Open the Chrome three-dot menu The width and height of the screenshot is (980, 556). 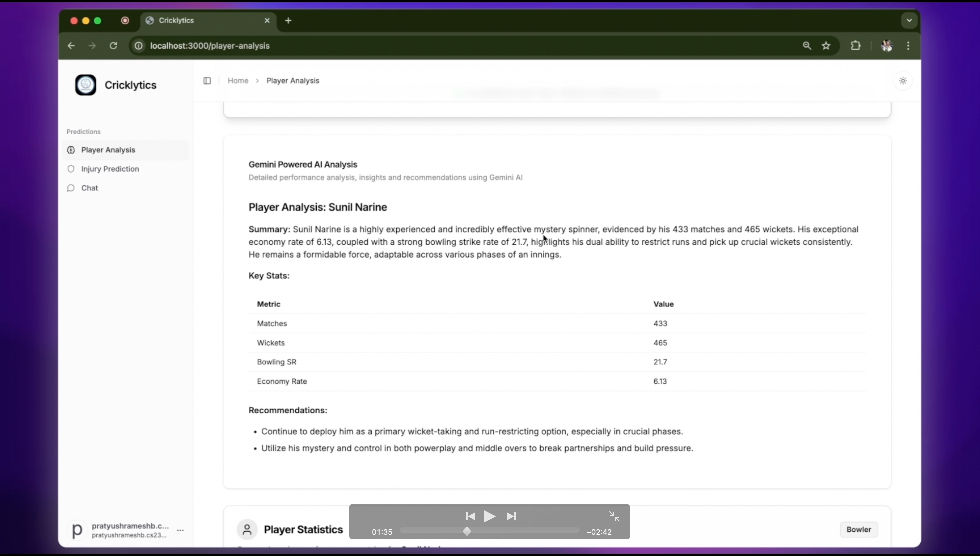(908, 46)
